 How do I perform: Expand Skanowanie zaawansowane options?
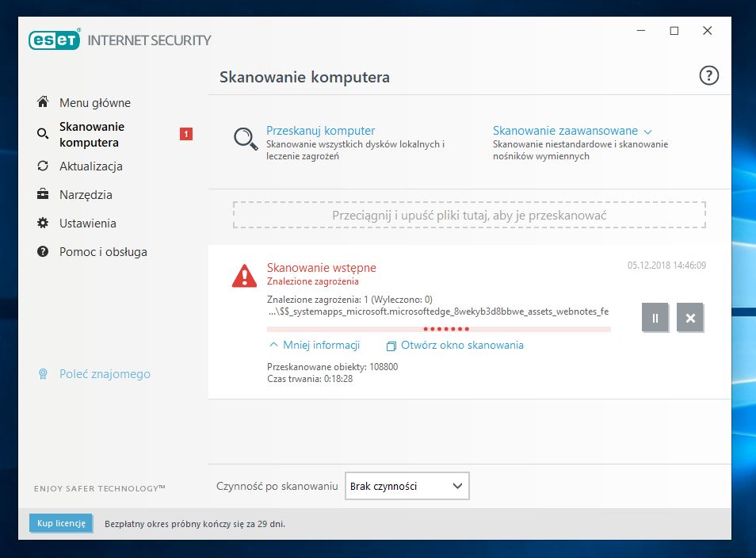(x=572, y=131)
